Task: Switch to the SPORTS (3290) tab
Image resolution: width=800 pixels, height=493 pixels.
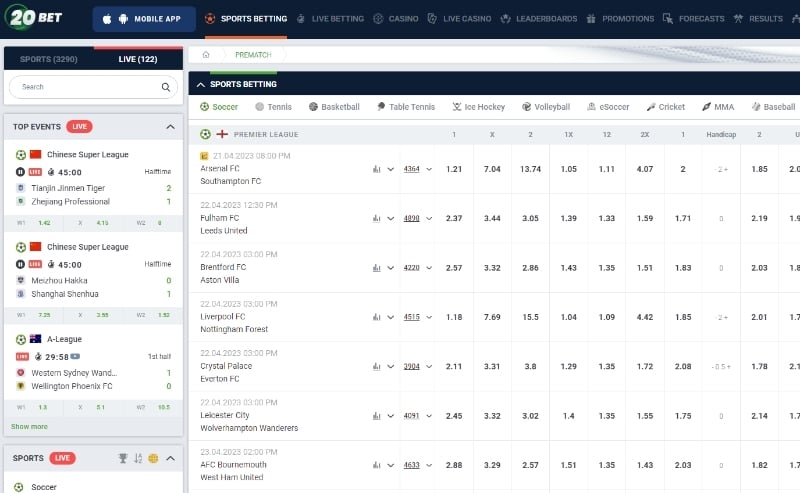Action: point(48,59)
